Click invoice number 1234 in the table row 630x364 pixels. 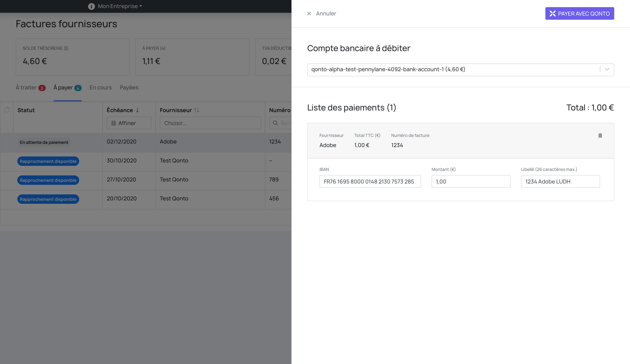[x=275, y=142]
